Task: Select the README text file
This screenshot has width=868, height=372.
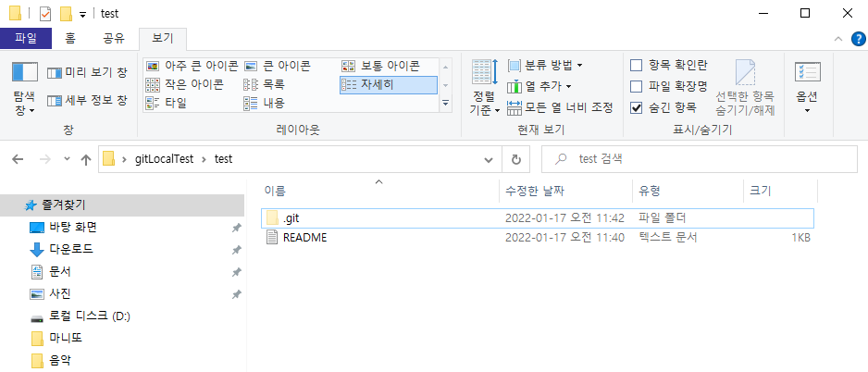Action: (x=537, y=238)
